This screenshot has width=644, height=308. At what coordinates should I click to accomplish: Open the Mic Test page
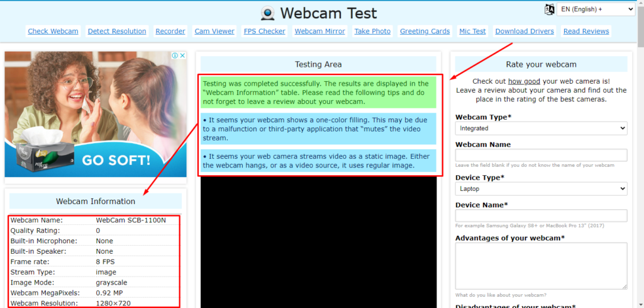[x=472, y=31]
